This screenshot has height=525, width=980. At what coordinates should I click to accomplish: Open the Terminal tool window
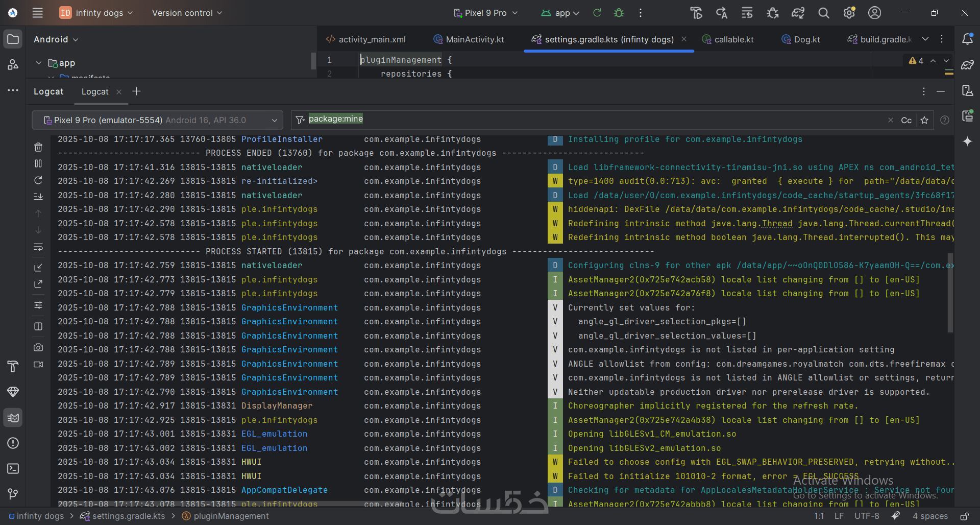[13, 468]
